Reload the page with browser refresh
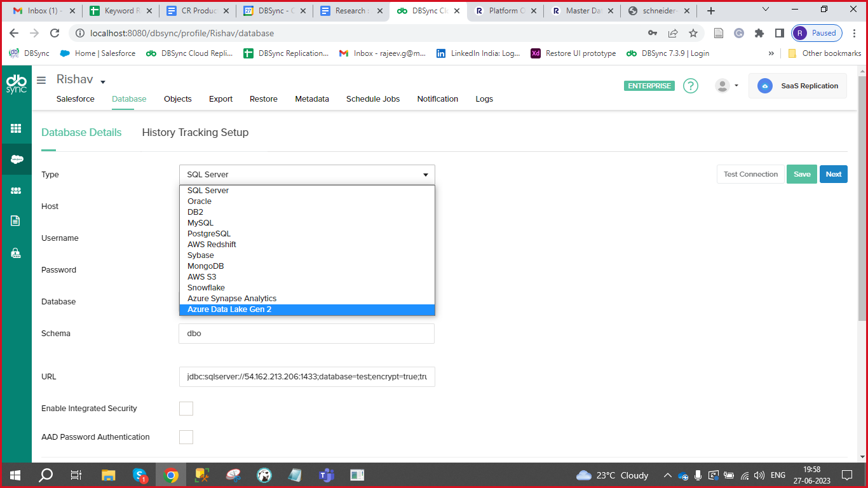 pyautogui.click(x=55, y=33)
